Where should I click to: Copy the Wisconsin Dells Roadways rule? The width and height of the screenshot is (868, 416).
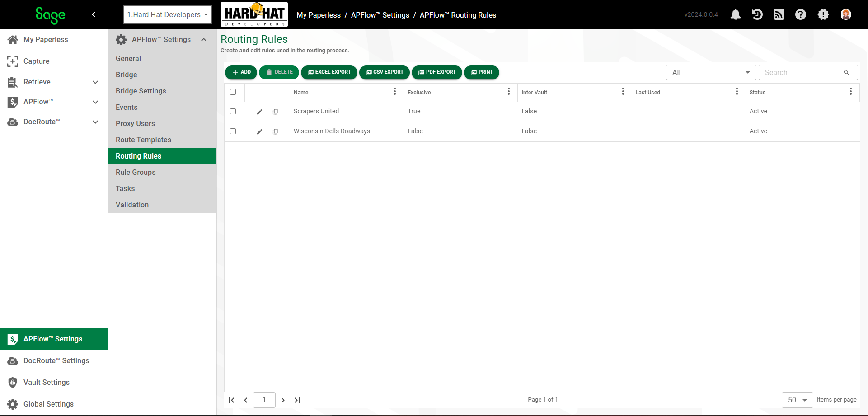pos(275,131)
